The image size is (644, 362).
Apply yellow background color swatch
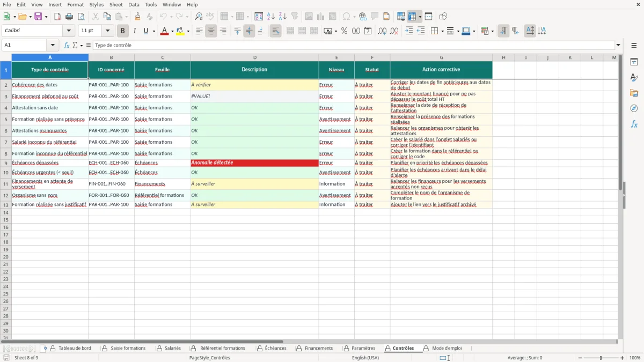coord(180,31)
